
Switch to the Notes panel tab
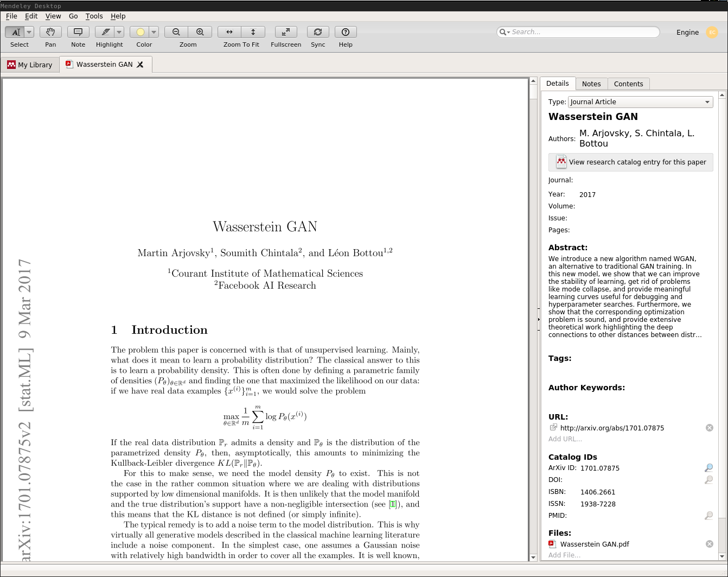[x=591, y=84]
